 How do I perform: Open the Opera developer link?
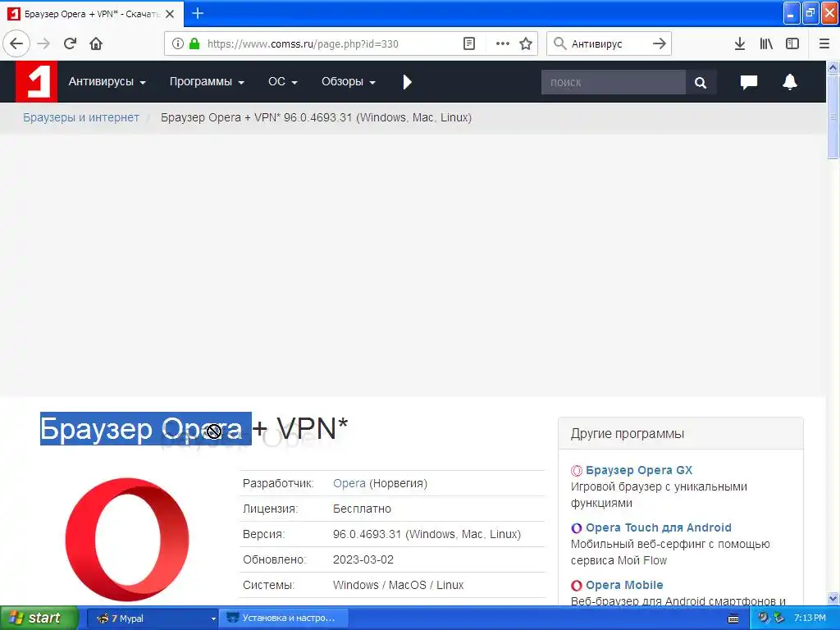tap(349, 483)
